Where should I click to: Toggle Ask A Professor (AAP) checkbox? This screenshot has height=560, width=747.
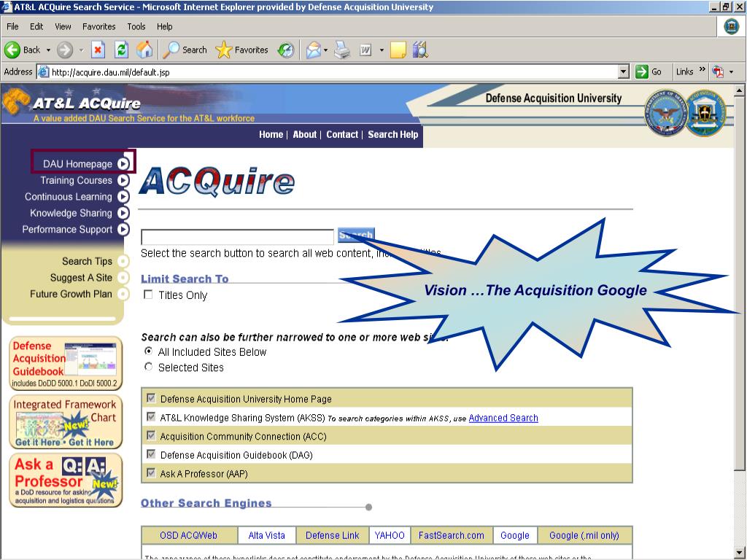pyautogui.click(x=152, y=473)
